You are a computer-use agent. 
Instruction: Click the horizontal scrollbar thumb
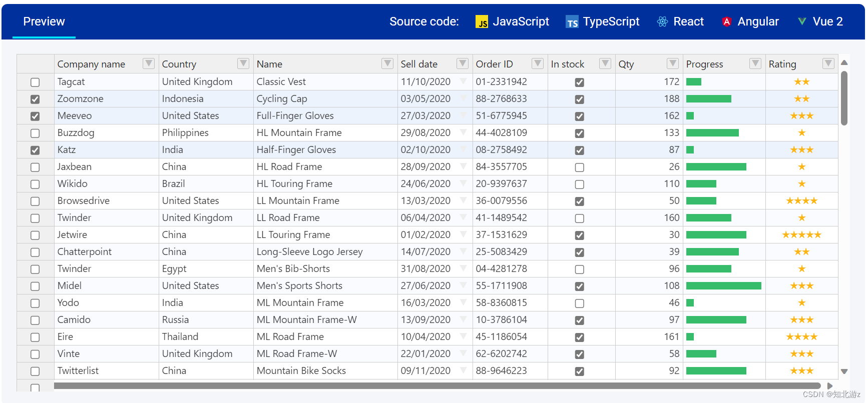coord(437,386)
